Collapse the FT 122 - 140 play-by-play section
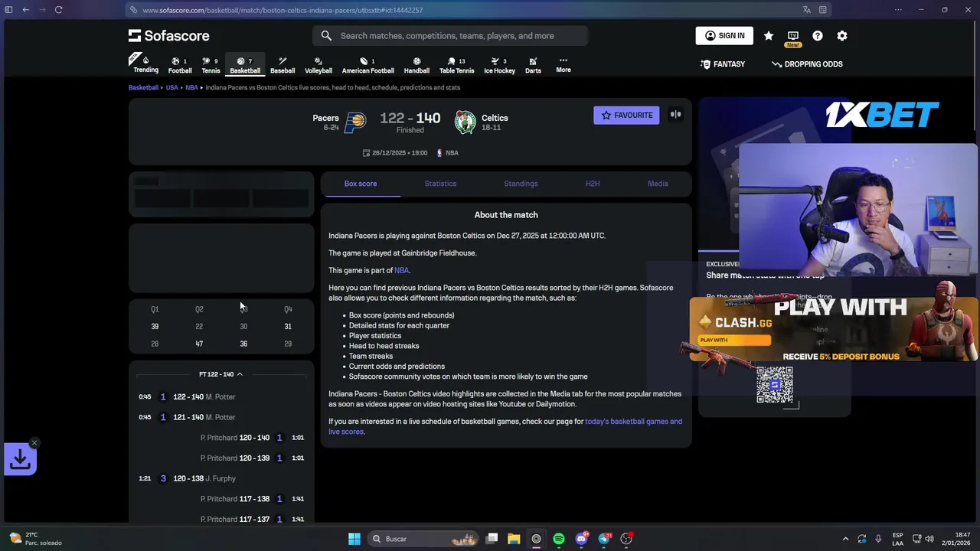 [x=221, y=374]
